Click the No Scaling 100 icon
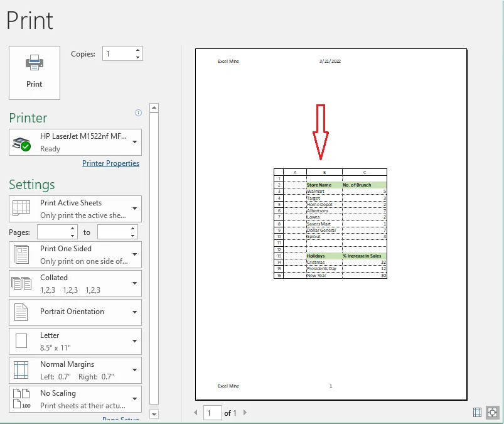 [21, 399]
